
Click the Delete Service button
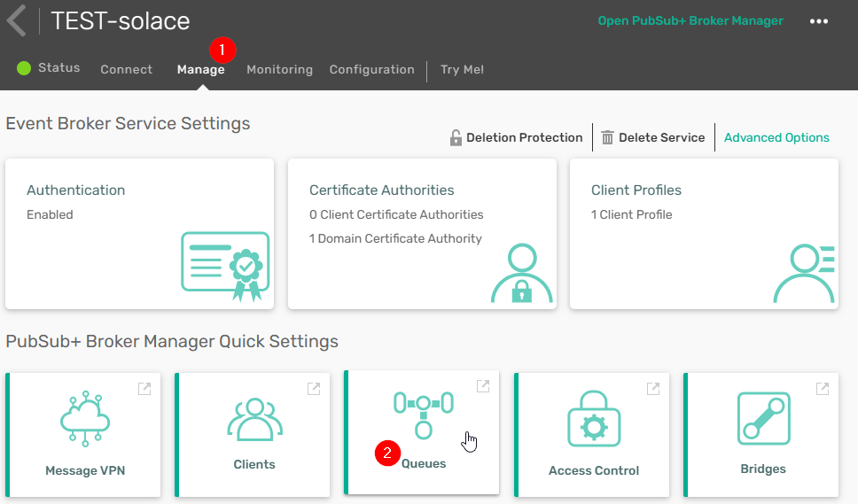pyautogui.click(x=653, y=137)
